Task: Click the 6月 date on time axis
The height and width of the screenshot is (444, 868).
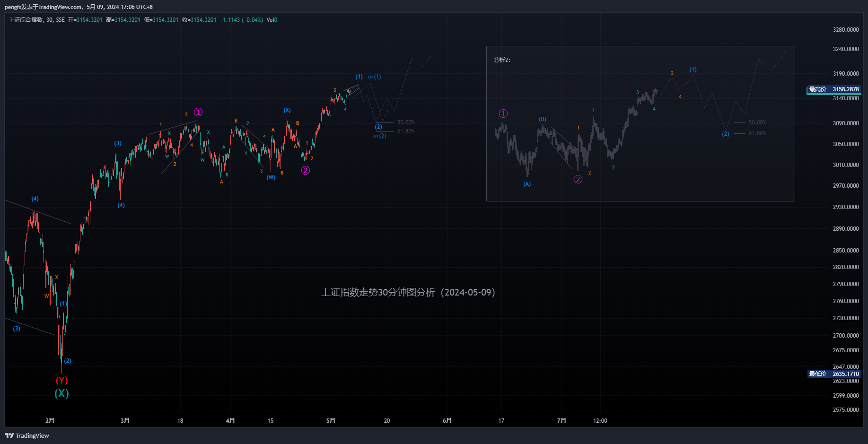Action: coord(447,420)
